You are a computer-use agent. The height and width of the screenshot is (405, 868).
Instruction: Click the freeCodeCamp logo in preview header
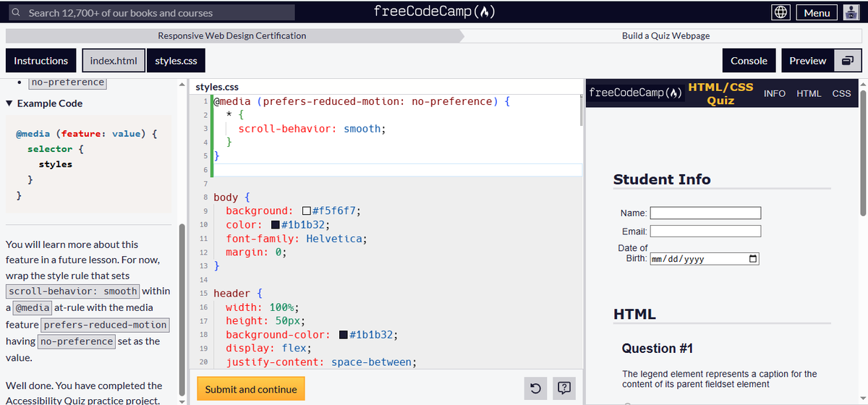click(x=635, y=93)
